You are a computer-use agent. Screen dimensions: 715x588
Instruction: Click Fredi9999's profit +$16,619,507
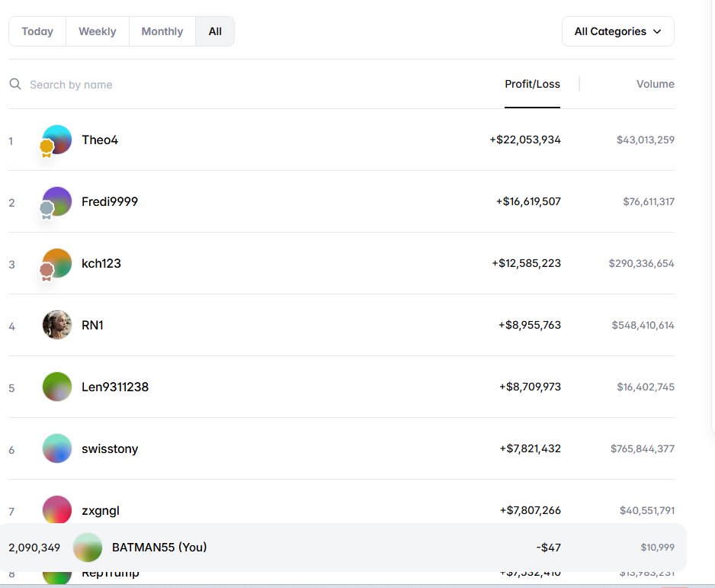[x=528, y=201]
